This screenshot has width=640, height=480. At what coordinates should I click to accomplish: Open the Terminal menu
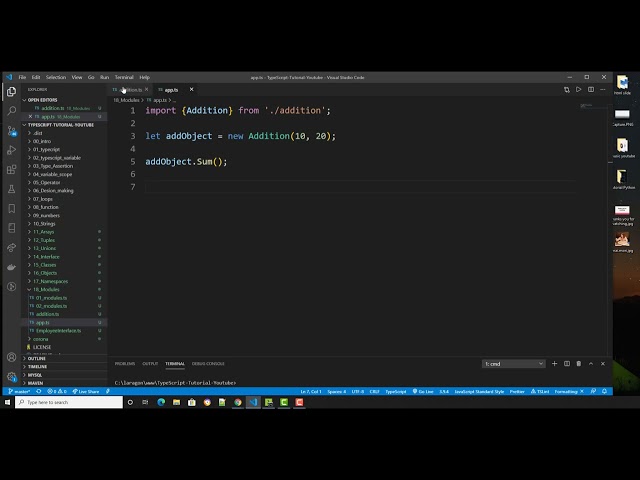pyautogui.click(x=124, y=77)
